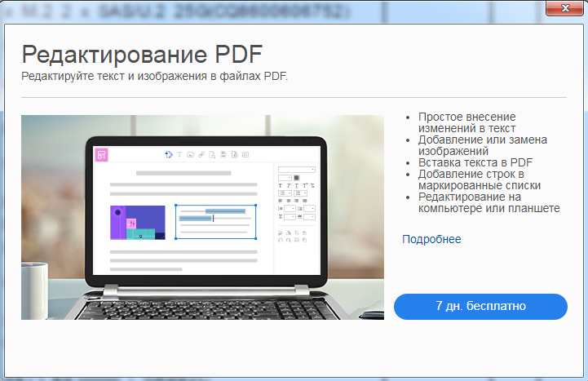588x381 pixels.
Task: Click the subtitle "Редактируйте текст и изображения"
Action: pyautogui.click(x=155, y=76)
